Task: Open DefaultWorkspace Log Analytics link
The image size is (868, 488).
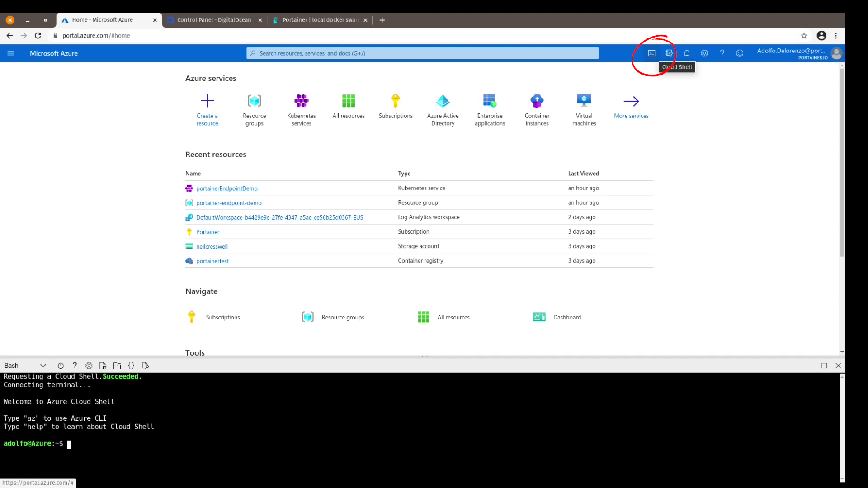Action: click(279, 217)
